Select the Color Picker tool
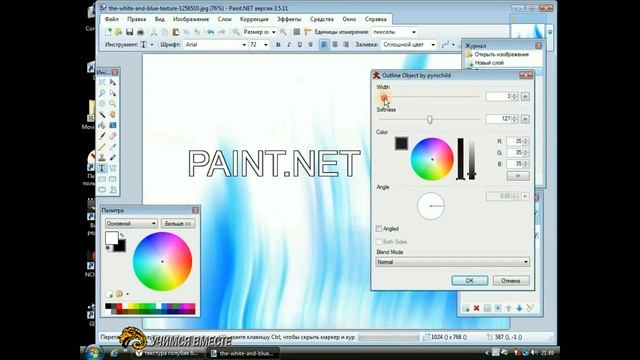Screen dimensions: 640x360 click(113, 147)
